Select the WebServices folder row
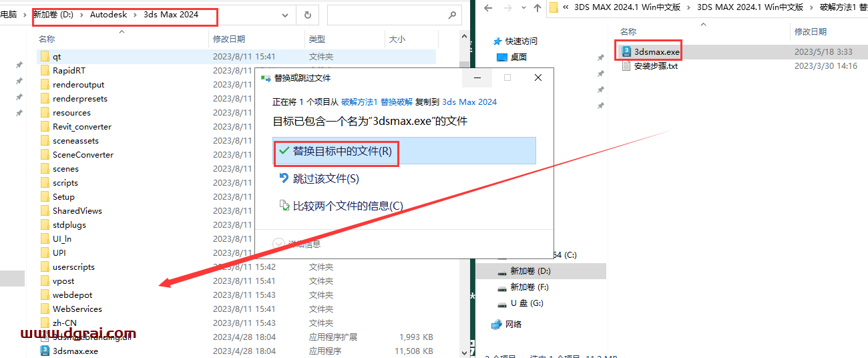 click(x=236, y=309)
